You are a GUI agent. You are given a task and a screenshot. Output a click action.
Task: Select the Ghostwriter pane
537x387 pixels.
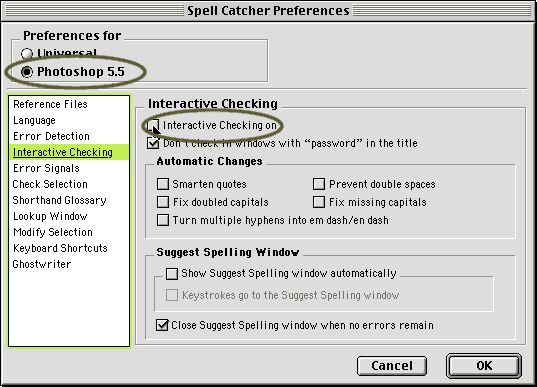[69, 264]
